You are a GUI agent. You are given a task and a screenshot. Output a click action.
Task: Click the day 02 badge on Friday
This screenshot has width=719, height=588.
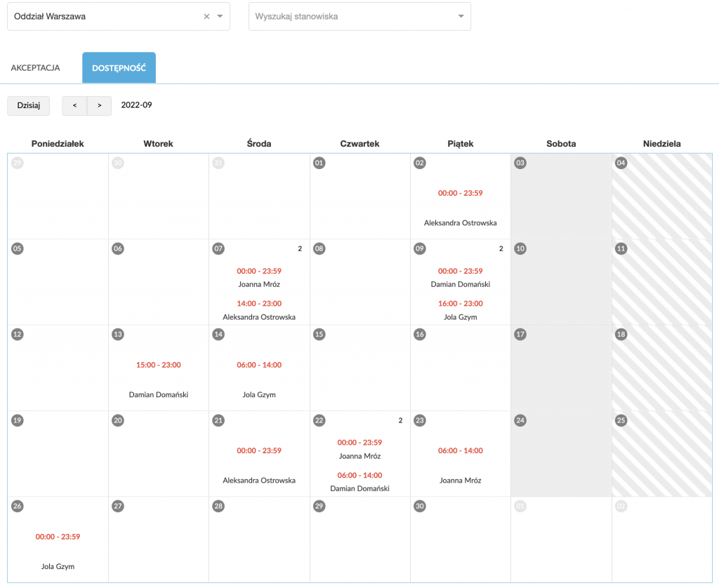[420, 163]
